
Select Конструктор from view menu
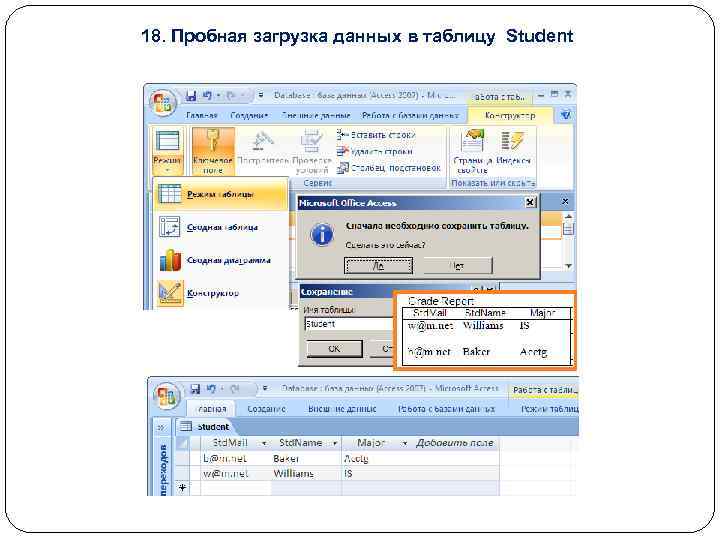tap(221, 293)
